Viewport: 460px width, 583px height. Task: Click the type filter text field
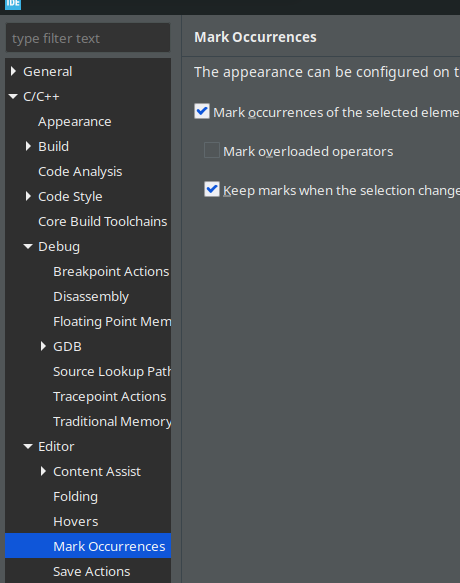pos(88,38)
